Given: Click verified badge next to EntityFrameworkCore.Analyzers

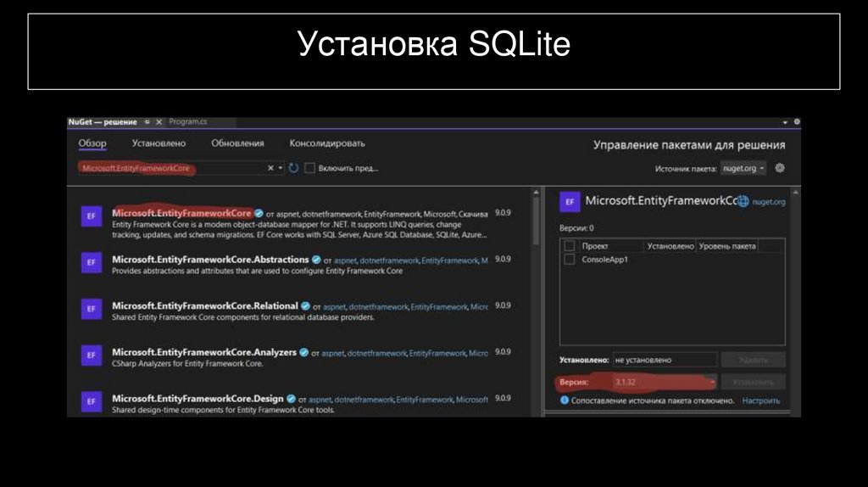Looking at the screenshot, I should (303, 352).
